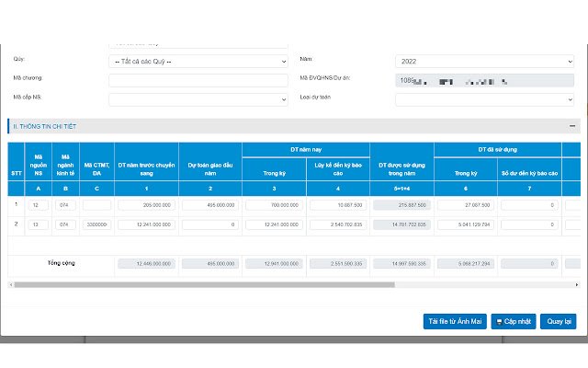This screenshot has height=368, width=588.
Task: Click the '5=1+4' formula header cell
Action: pos(401,189)
